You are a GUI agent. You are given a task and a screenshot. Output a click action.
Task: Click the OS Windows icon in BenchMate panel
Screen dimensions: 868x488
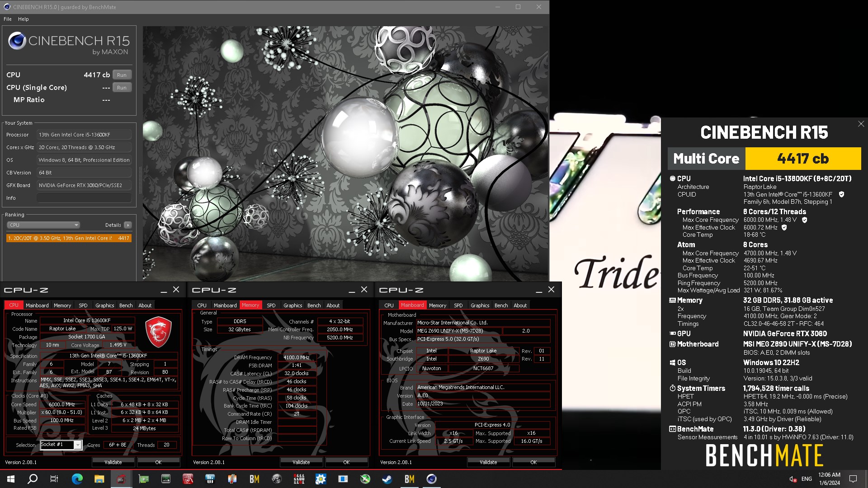pos(672,362)
